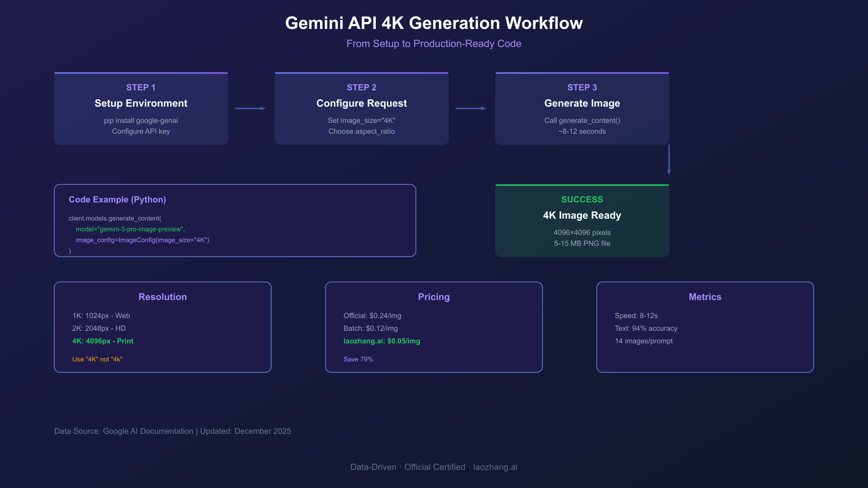Open the Resolution panel
Image resolution: width=868 pixels, height=488 pixels.
click(163, 327)
